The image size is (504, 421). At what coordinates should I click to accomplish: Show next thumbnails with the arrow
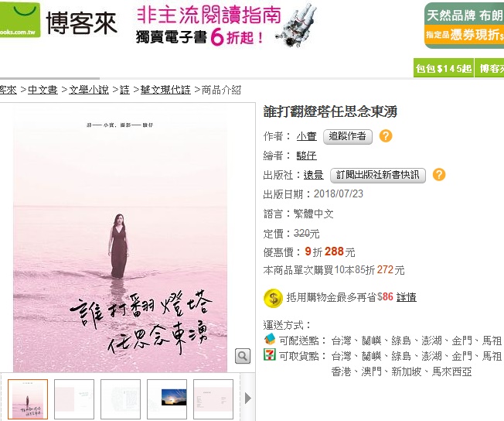tap(247, 398)
